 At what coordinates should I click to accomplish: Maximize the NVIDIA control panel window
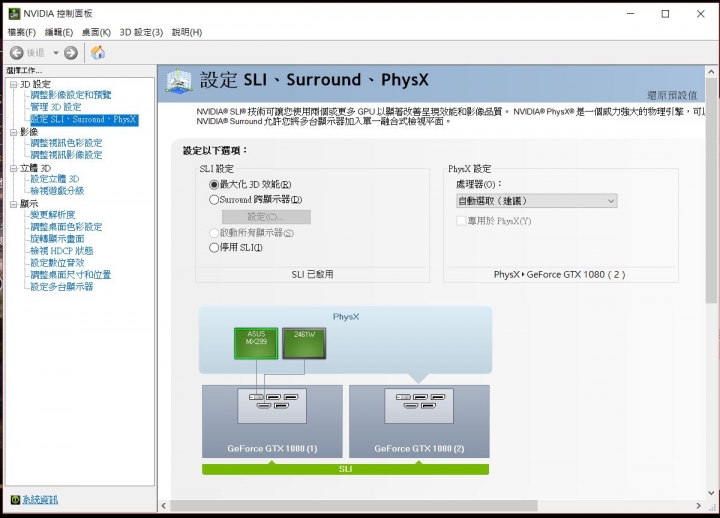pyautogui.click(x=665, y=14)
